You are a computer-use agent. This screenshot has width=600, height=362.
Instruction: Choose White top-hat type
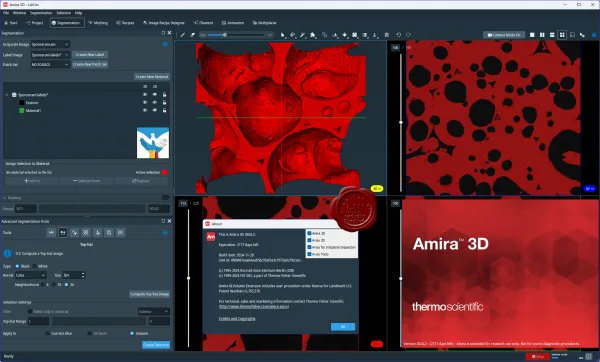click(x=34, y=266)
